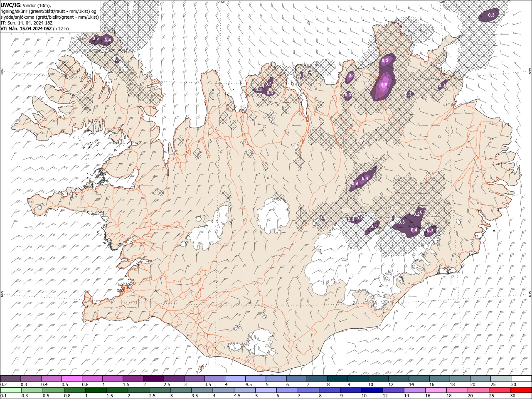Viewport: 532px width, 399px height.
Task: Select the 25 crimson swatch in rain legend
Action: pyautogui.click(x=500, y=390)
